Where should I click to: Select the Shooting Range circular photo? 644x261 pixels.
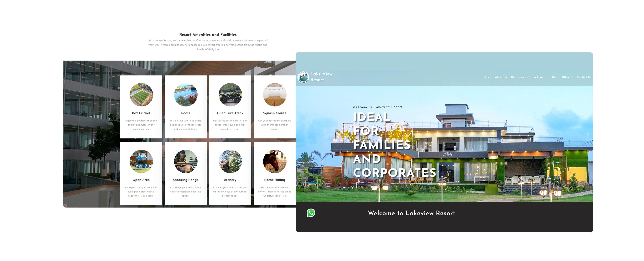(x=186, y=161)
